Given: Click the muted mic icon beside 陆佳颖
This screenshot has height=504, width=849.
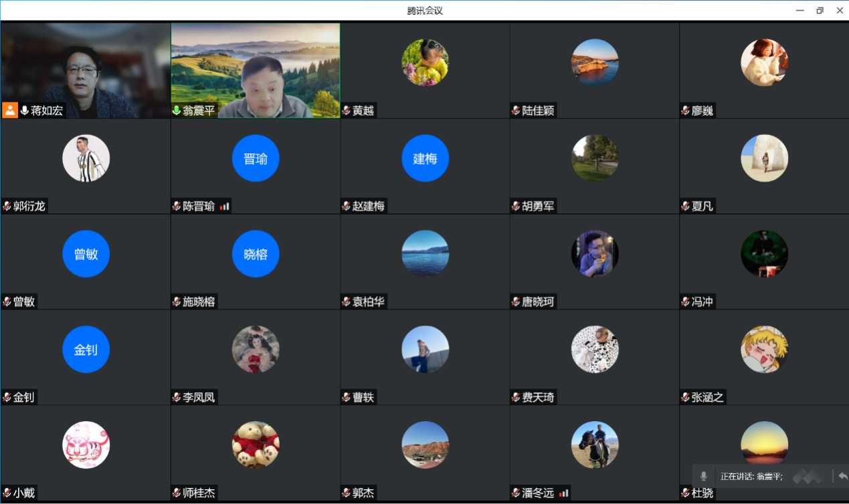Looking at the screenshot, I should point(516,110).
